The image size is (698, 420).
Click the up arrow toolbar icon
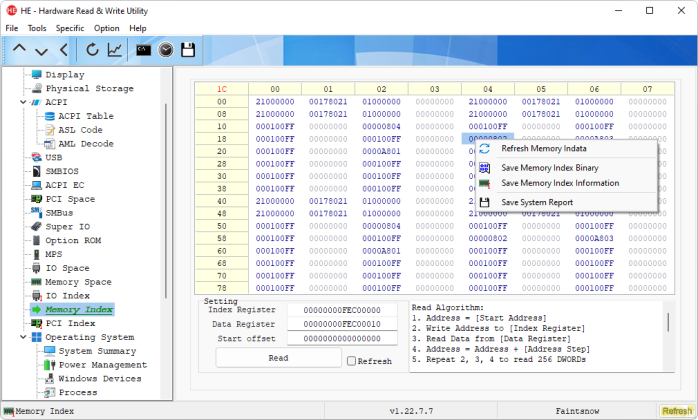19,49
